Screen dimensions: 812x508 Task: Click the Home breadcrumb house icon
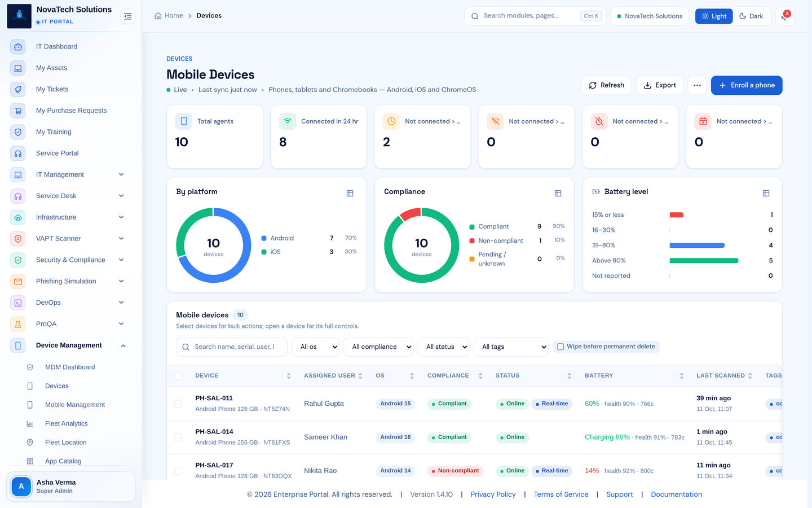[x=158, y=16]
